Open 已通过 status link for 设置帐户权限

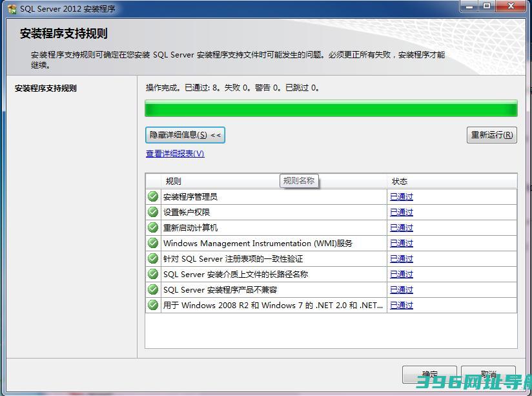pos(402,213)
